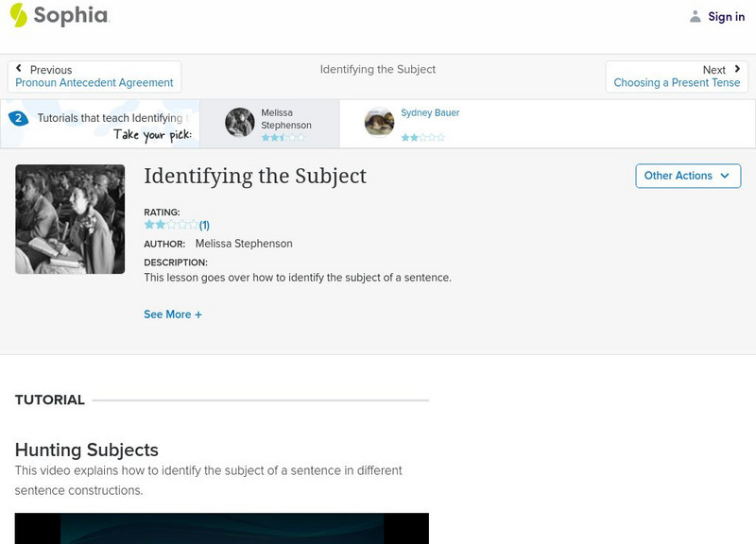Click the blue number 2 tutorials badge

pyautogui.click(x=17, y=118)
